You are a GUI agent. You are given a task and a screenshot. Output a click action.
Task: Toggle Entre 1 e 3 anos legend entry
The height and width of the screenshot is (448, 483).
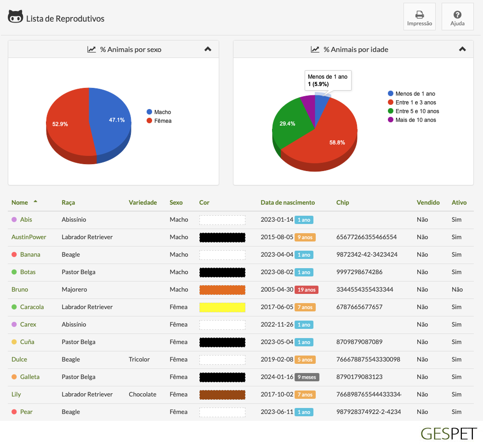click(412, 103)
